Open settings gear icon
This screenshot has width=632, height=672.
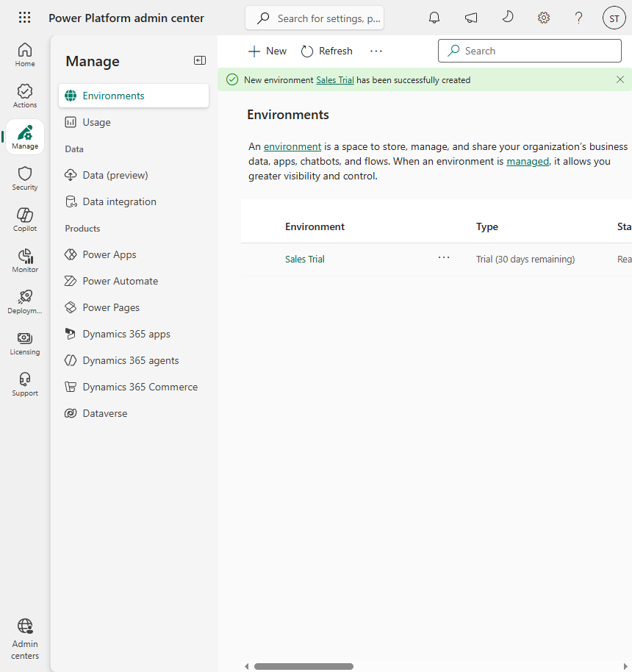(x=544, y=18)
